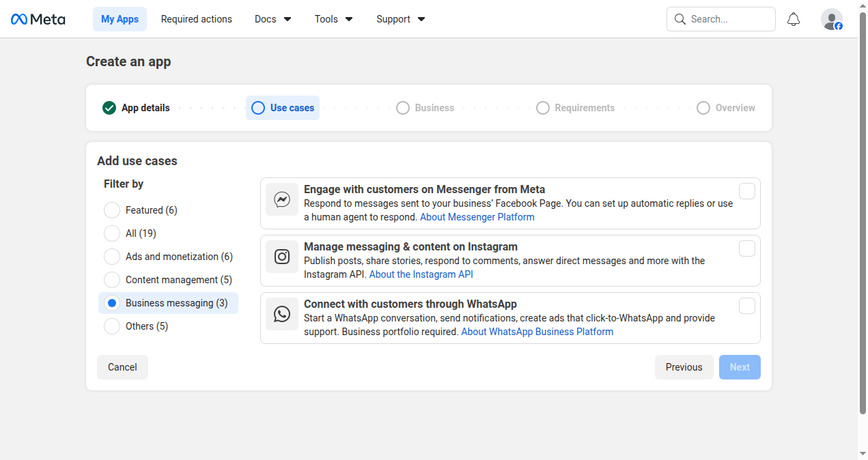This screenshot has height=460, width=868.
Task: Open the notifications bell
Action: [x=794, y=19]
